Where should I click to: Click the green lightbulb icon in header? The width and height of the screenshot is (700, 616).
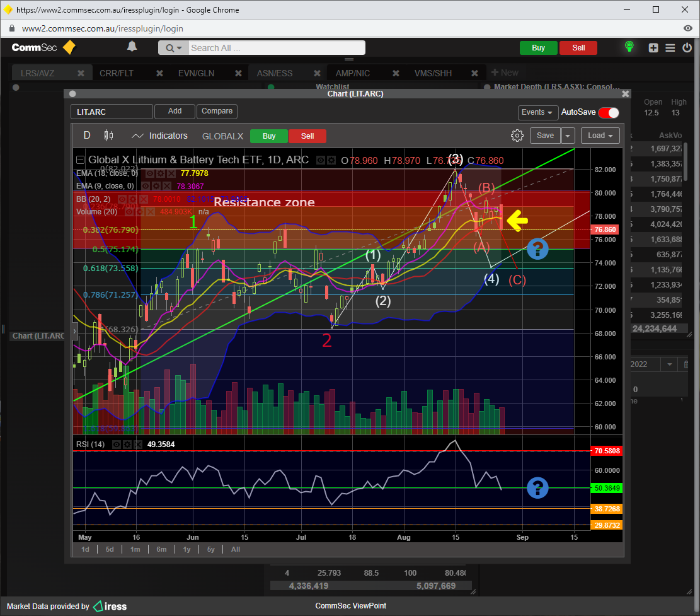[629, 47]
